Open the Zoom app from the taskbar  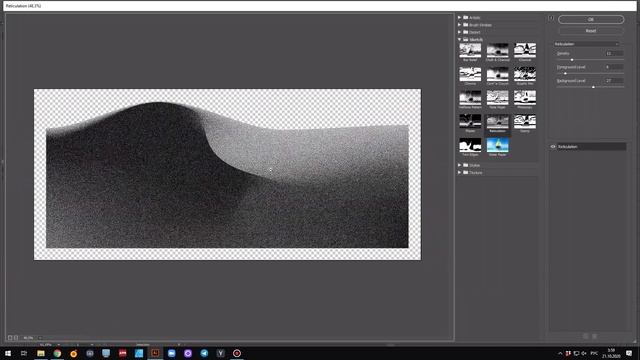click(171, 353)
